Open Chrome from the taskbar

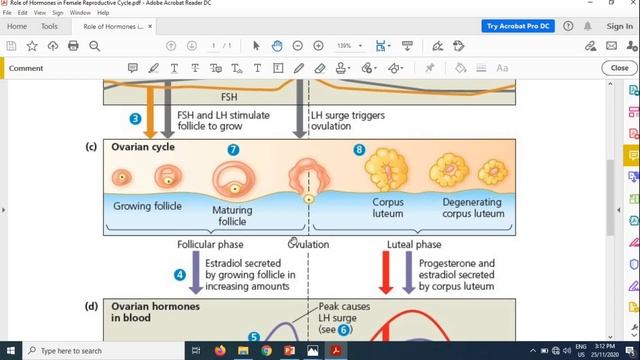click(x=266, y=351)
